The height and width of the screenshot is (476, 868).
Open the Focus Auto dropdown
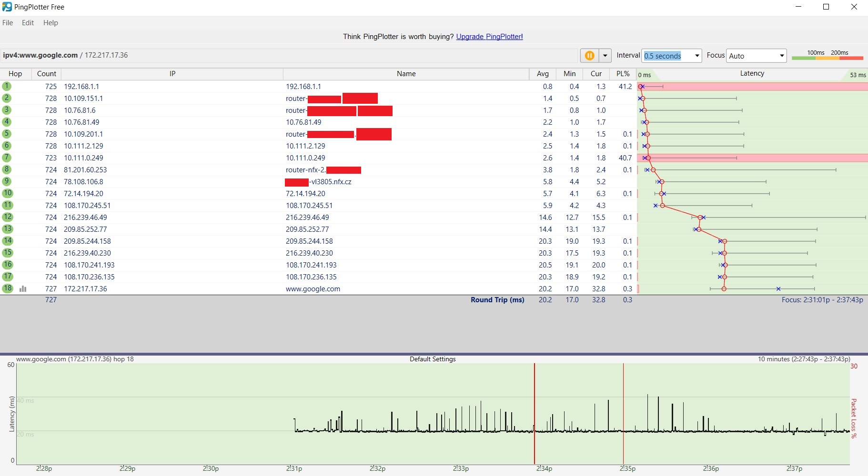(x=782, y=56)
